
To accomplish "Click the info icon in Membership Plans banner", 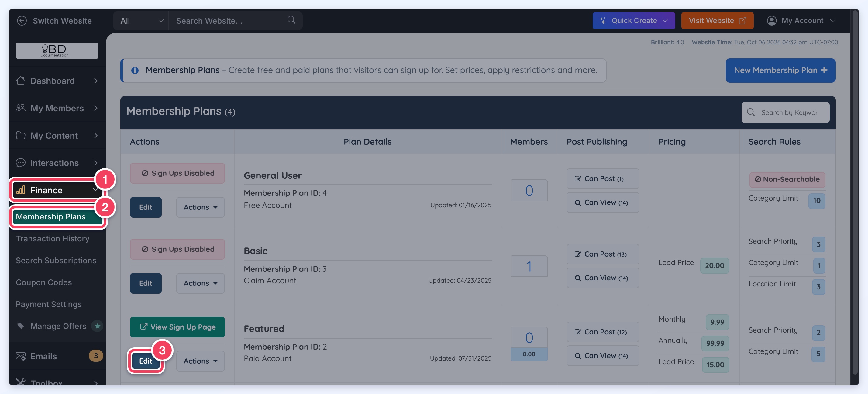I will tap(135, 70).
